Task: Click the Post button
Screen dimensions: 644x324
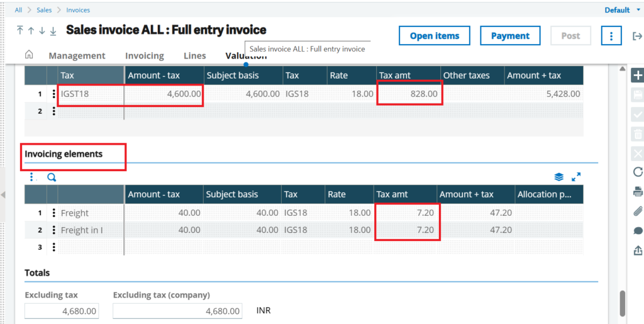Action: pos(570,36)
